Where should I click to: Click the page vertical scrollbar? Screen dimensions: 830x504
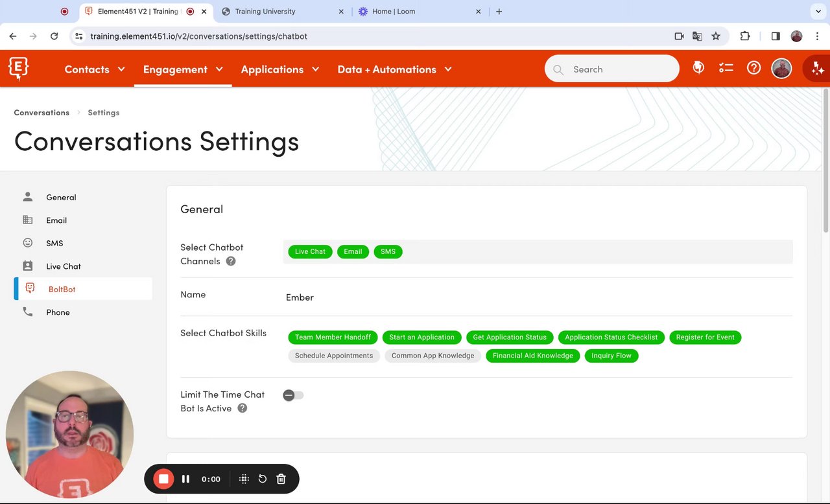pos(825,161)
